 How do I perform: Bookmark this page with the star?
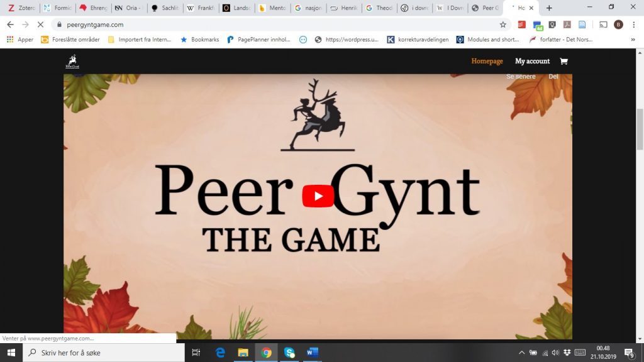pos(502,25)
